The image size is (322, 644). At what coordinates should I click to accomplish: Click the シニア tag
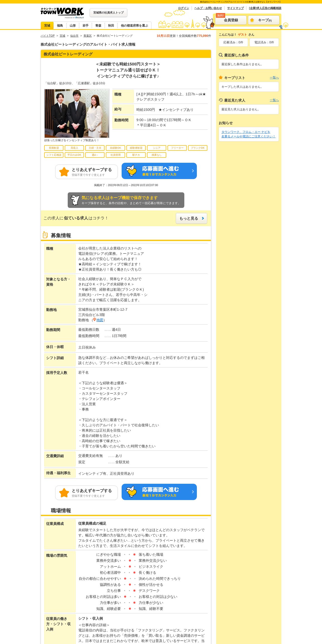coord(157,148)
